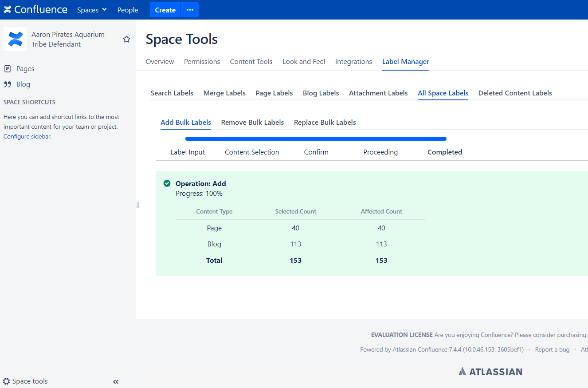
Task: Click the Content Type column header
Action: coord(214,212)
